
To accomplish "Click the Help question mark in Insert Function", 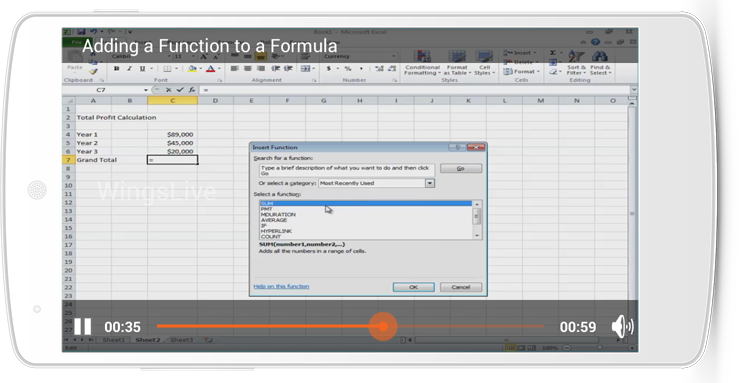I will click(457, 147).
